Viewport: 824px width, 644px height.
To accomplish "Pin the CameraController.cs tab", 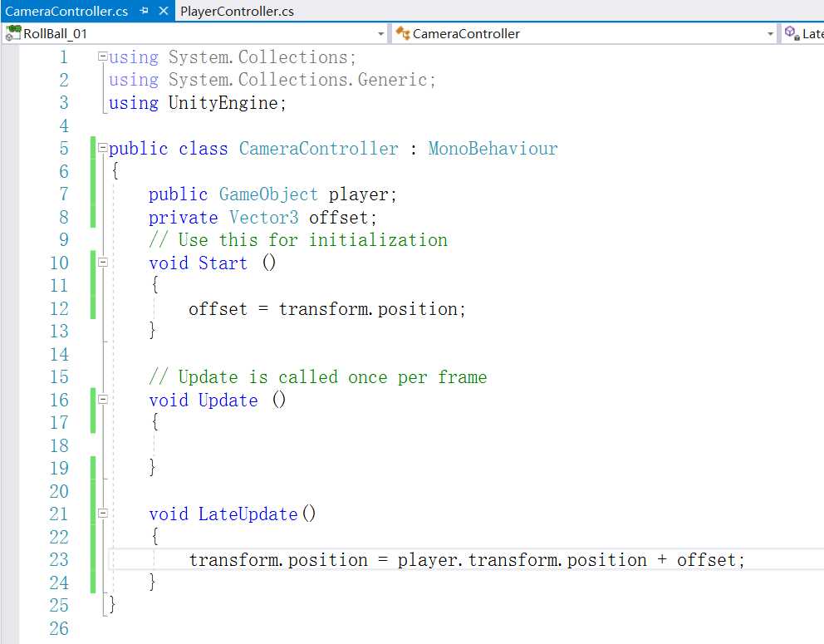I will 144,11.
